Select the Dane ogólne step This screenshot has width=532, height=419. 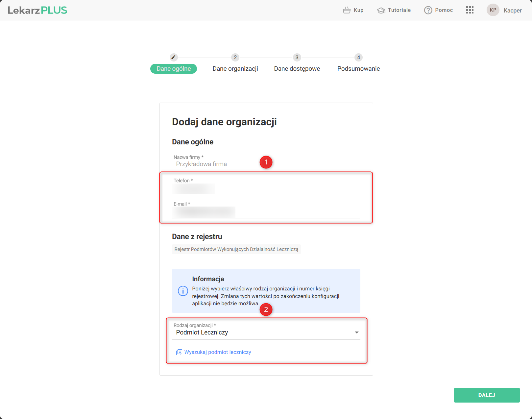(x=174, y=68)
